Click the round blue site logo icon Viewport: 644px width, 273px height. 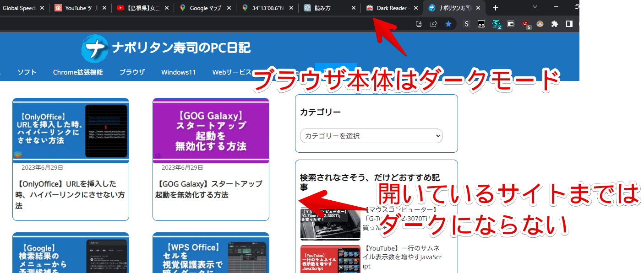pyautogui.click(x=96, y=49)
